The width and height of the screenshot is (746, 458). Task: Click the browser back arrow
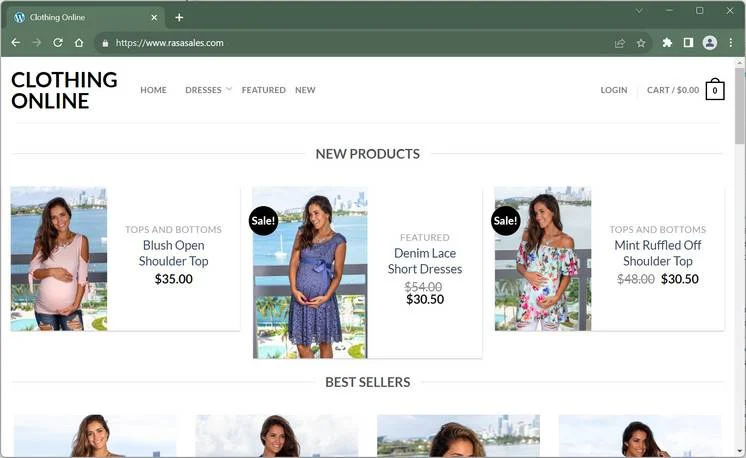(16, 43)
